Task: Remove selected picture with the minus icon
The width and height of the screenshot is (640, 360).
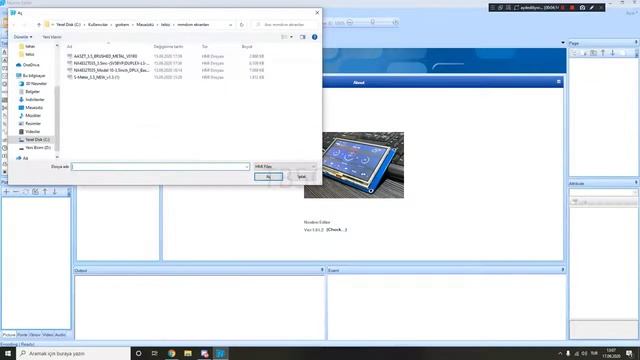Action: (16, 191)
